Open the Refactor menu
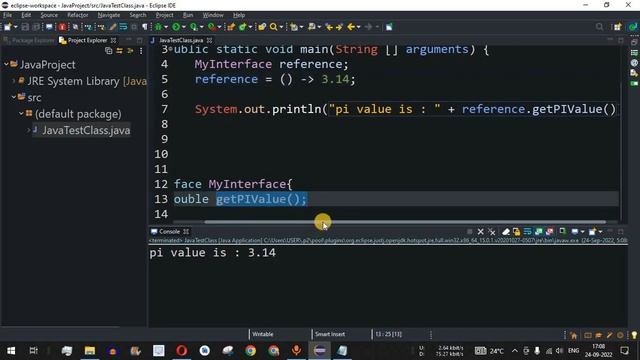This screenshot has height=360, width=640. pyautogui.click(x=78, y=15)
